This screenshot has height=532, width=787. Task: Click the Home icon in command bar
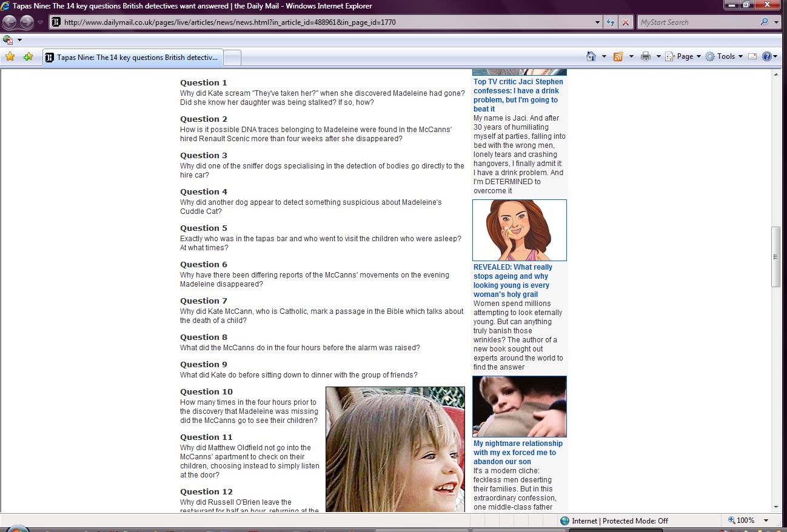point(591,56)
